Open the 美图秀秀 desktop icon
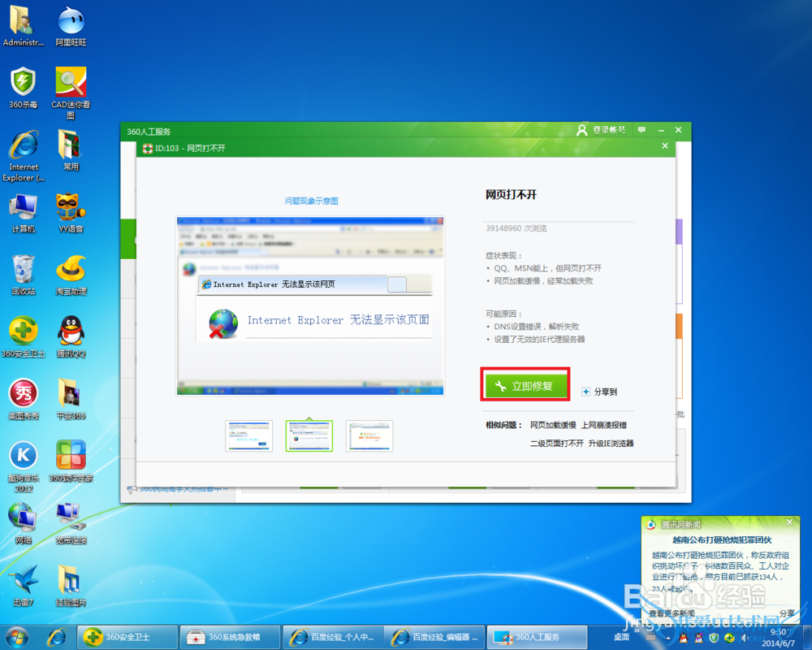 24,400
